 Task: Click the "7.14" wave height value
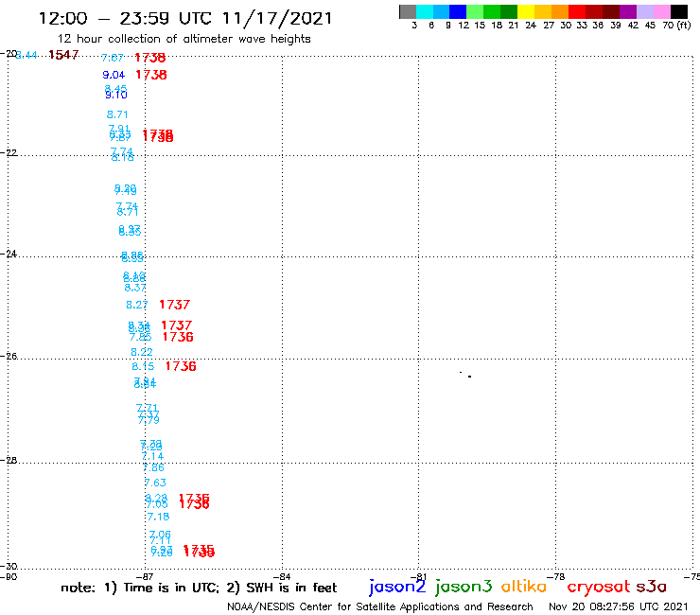tap(152, 456)
